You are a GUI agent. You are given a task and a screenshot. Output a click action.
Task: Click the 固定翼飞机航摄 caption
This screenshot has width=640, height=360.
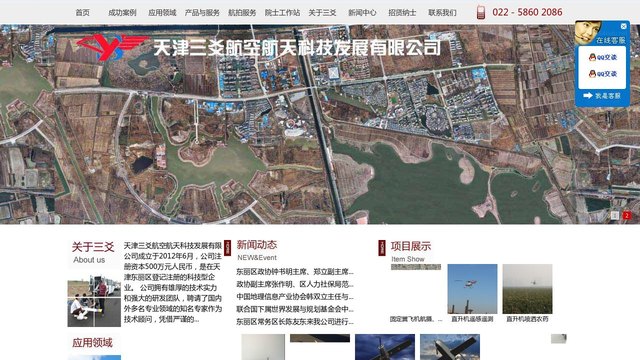416,319
